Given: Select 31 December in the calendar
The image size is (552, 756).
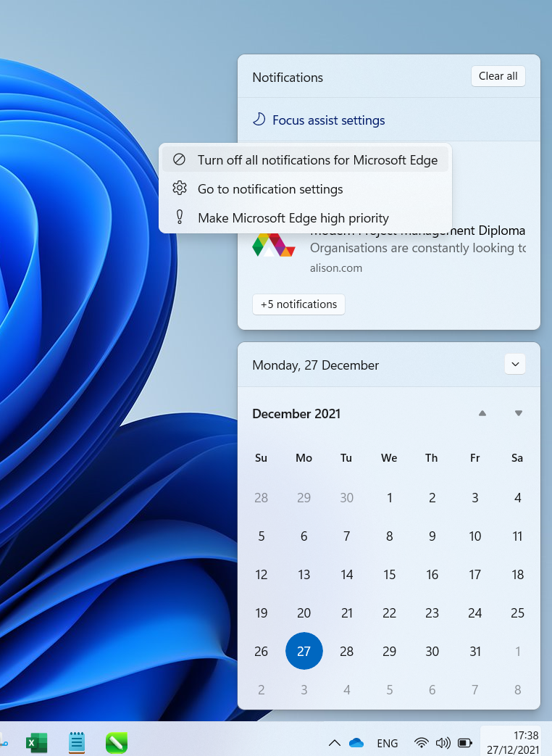Looking at the screenshot, I should (475, 652).
